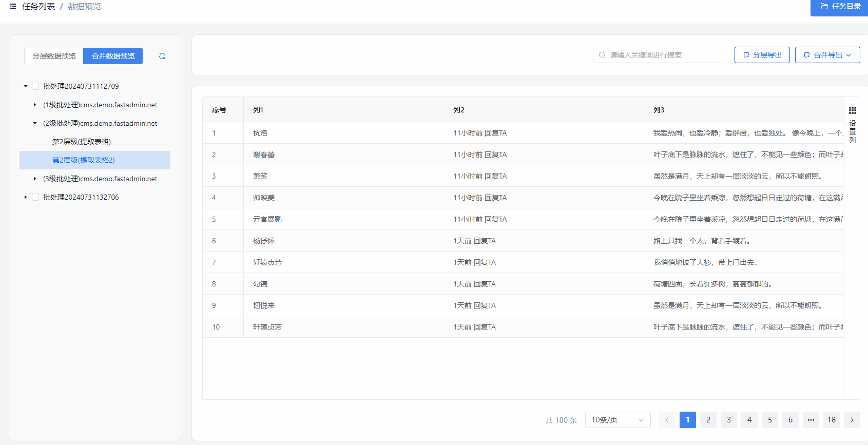Click the refresh icon next to 合并数据预览

(162, 56)
